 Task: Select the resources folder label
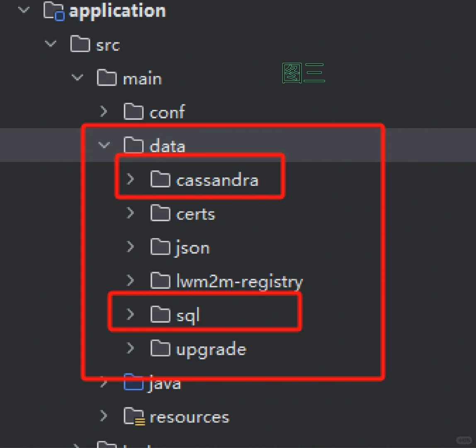[x=189, y=417]
